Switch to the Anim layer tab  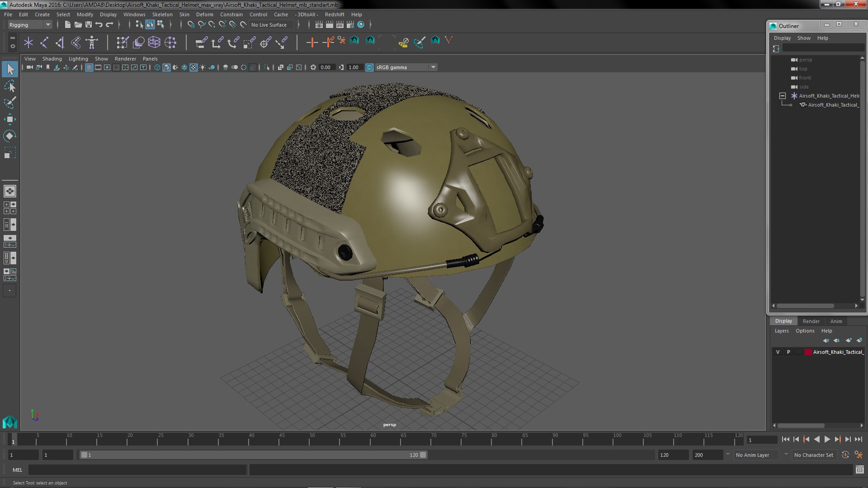[836, 321]
